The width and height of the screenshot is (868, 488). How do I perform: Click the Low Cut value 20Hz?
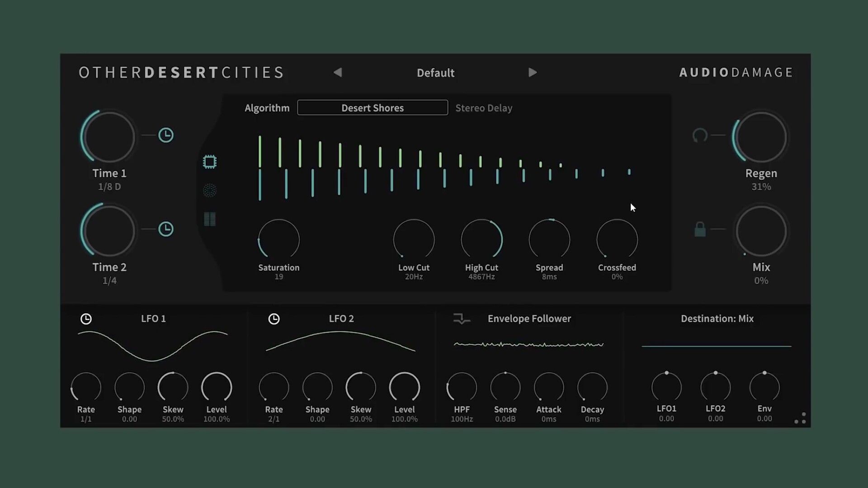click(x=414, y=277)
